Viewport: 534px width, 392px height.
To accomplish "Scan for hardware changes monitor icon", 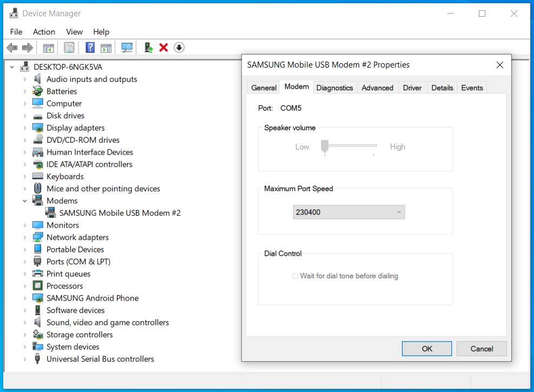I will [127, 48].
